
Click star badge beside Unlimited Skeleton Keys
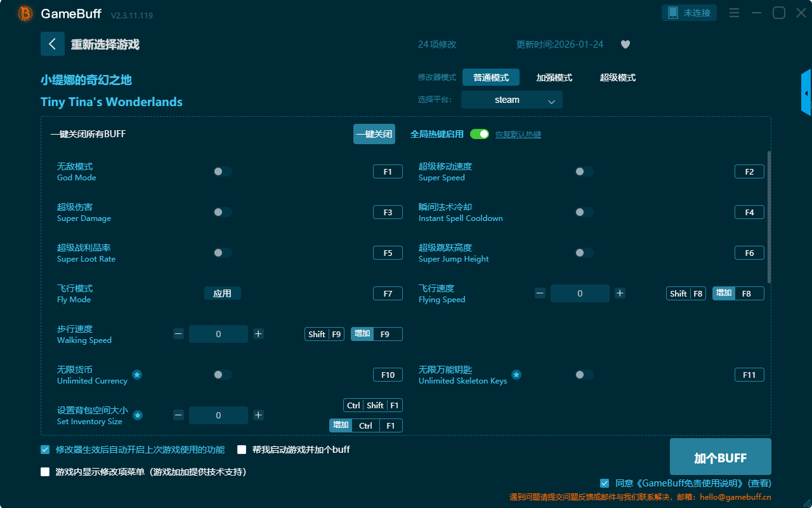click(516, 375)
